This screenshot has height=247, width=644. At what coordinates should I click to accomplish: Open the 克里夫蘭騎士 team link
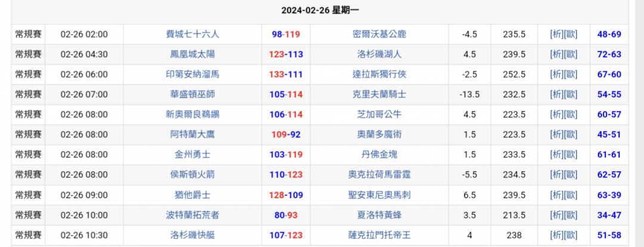coord(379,94)
